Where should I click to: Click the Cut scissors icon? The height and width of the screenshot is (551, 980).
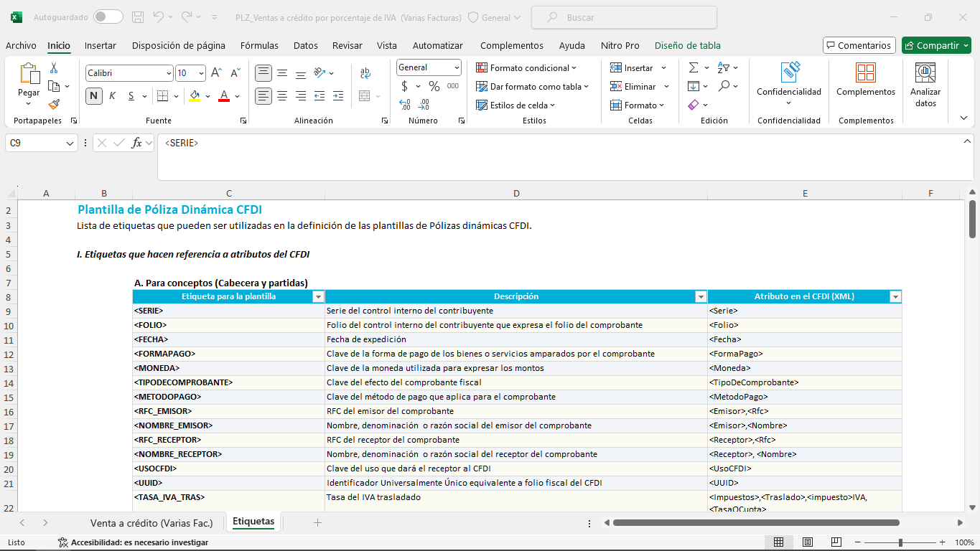click(54, 68)
